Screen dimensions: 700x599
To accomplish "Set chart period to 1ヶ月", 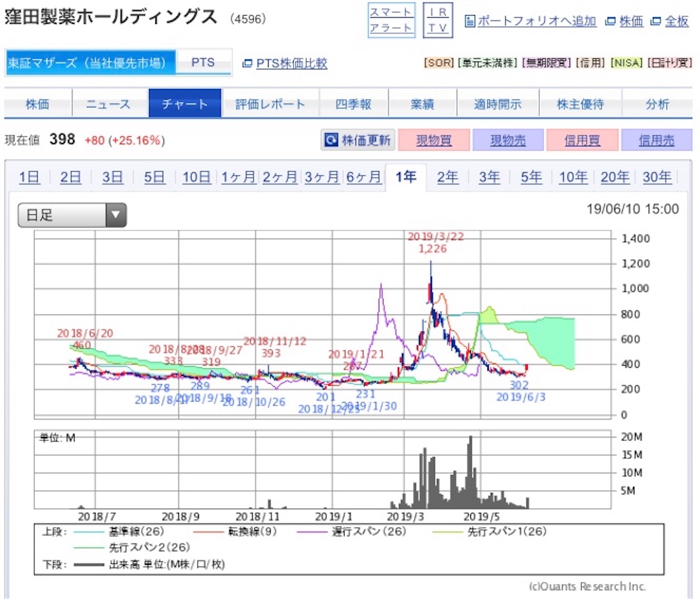I will point(239,177).
